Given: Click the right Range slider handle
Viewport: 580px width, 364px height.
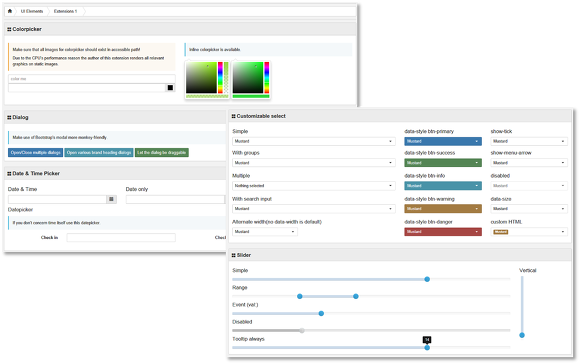Looking at the screenshot, I should pos(355,296).
